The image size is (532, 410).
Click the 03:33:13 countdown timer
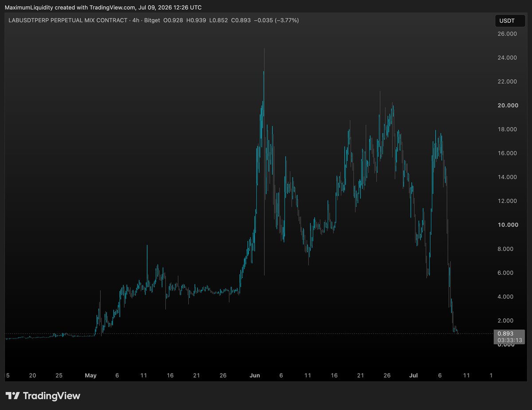point(510,340)
